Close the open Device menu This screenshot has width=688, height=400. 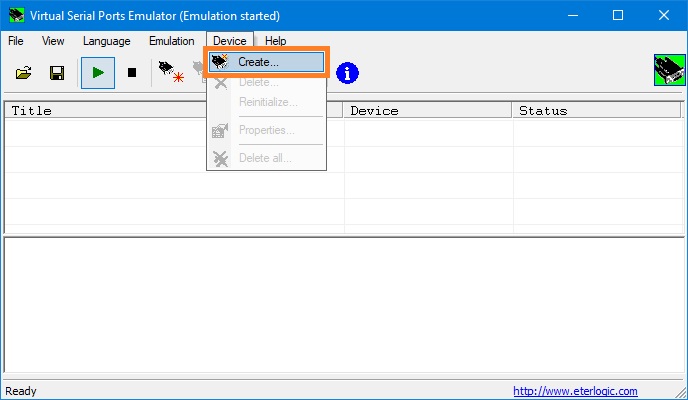click(x=229, y=41)
